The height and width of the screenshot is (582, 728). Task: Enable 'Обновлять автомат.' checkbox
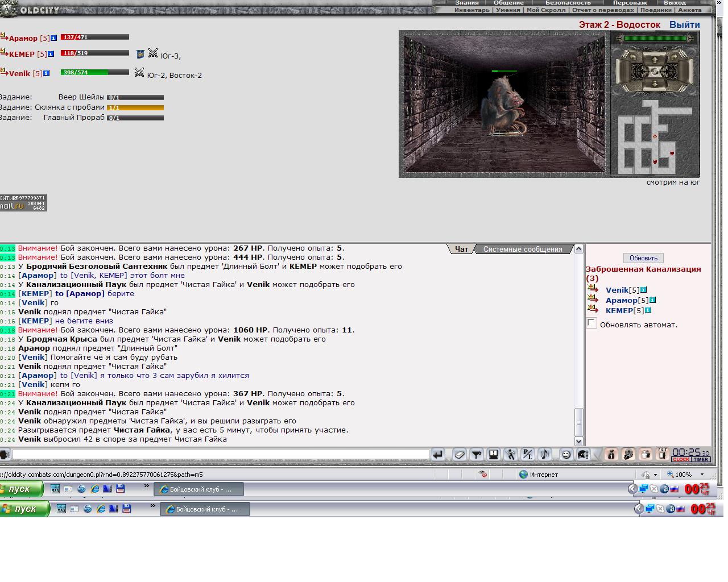592,323
